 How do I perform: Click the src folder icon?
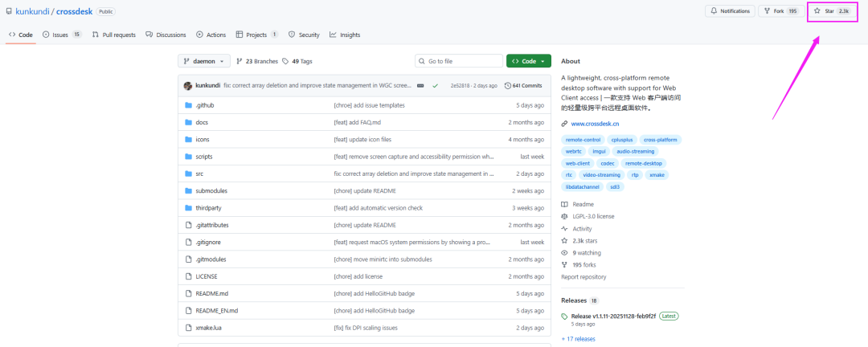click(x=187, y=173)
